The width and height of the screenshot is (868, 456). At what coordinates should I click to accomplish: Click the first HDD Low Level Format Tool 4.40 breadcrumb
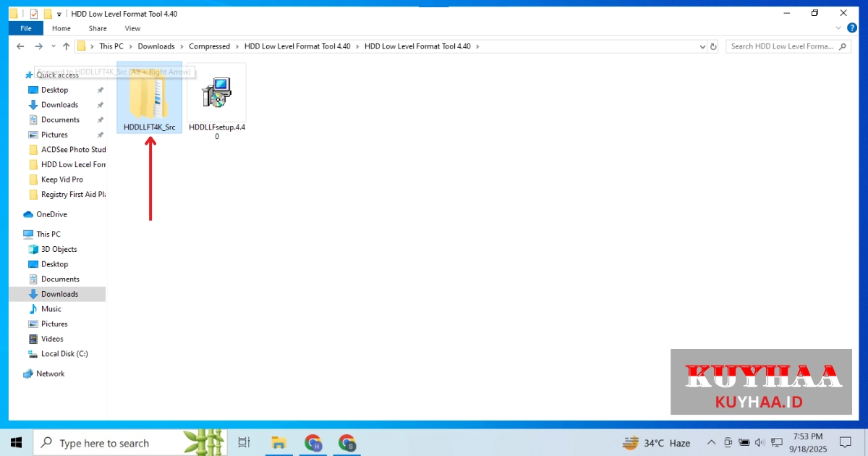pos(297,46)
